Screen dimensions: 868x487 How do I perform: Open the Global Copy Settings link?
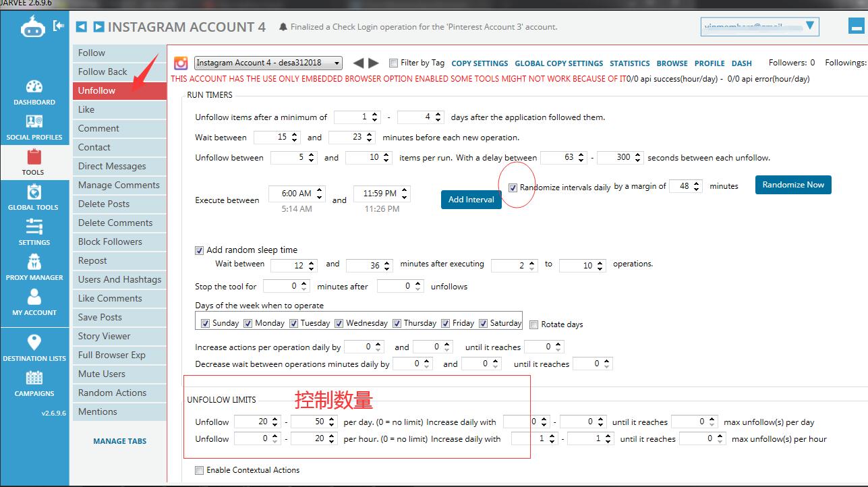[558, 63]
